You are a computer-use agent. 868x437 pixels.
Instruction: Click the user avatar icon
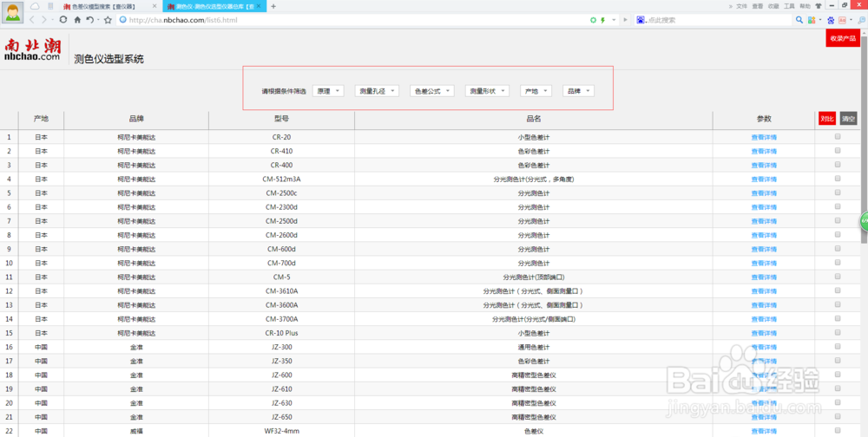12,11
